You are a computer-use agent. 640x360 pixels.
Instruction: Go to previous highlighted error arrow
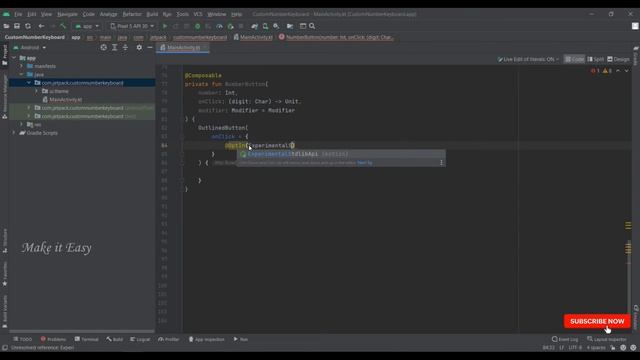click(x=618, y=71)
